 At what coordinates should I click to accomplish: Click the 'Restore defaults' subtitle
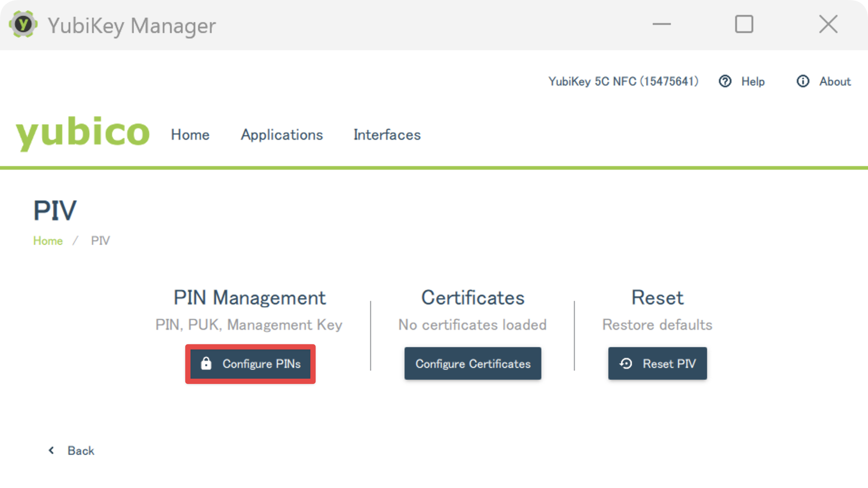tap(657, 325)
